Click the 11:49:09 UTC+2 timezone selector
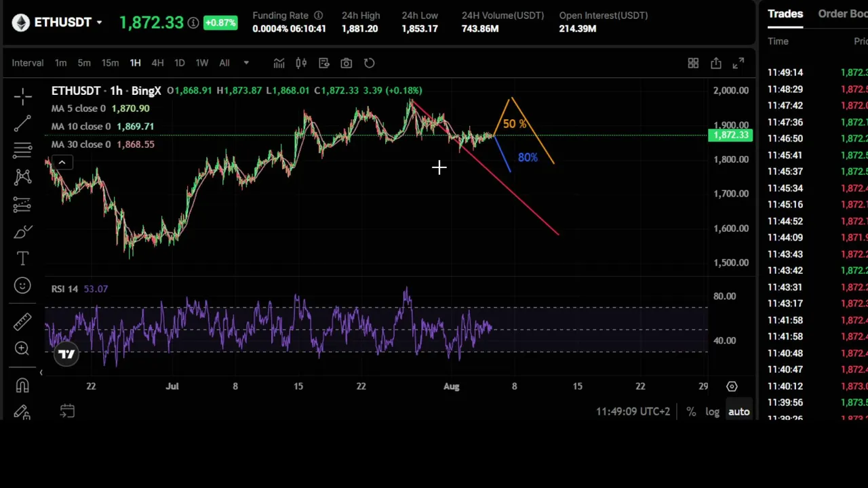Screen dimensions: 868x488 633,411
